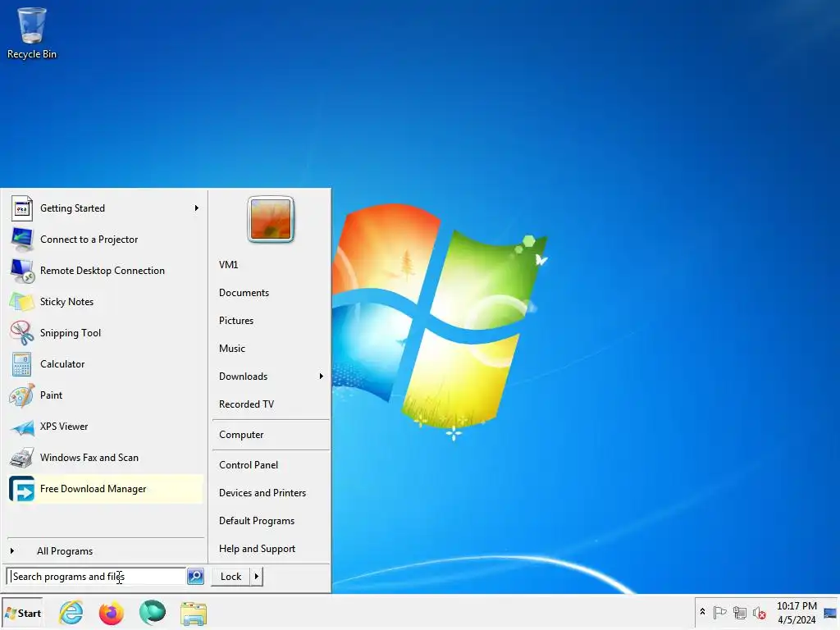
Task: Open Control Panel
Action: pyautogui.click(x=249, y=465)
